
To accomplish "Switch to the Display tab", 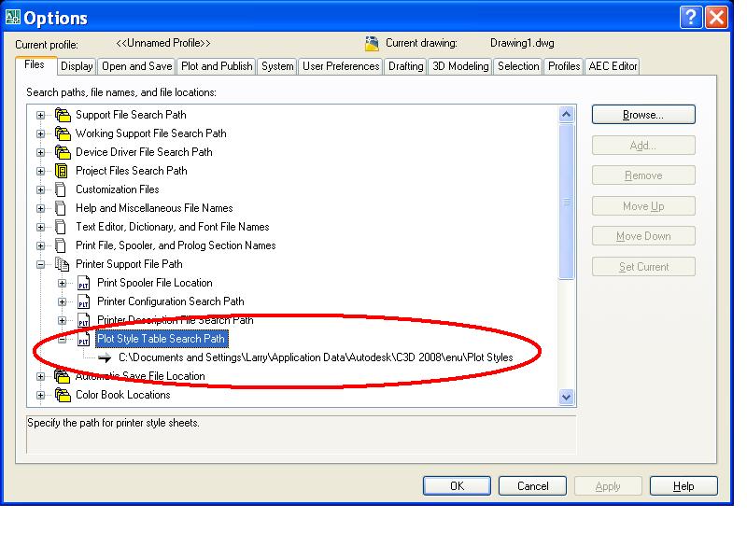I will pyautogui.click(x=77, y=66).
